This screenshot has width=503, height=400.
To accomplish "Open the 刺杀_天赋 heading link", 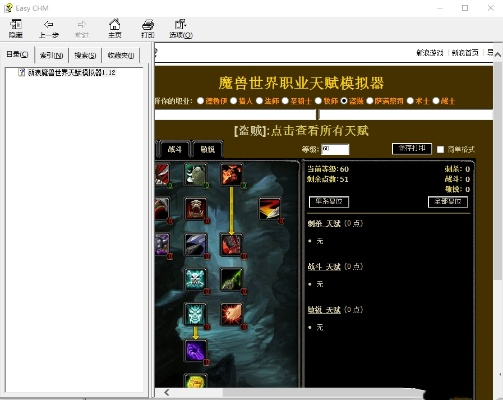I will 324,223.
